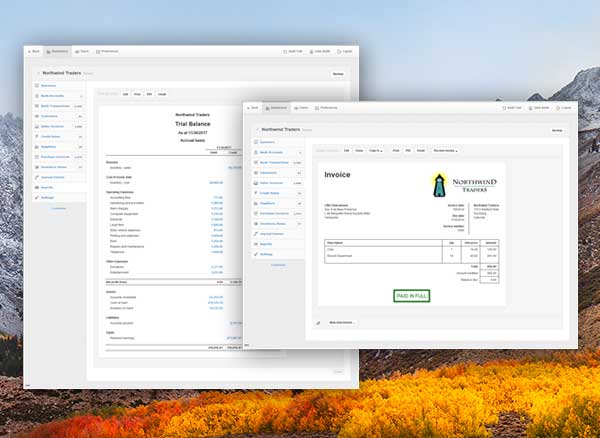The image size is (600, 438).
Task: Click Backup button in the Invoice window
Action: pos(557,130)
